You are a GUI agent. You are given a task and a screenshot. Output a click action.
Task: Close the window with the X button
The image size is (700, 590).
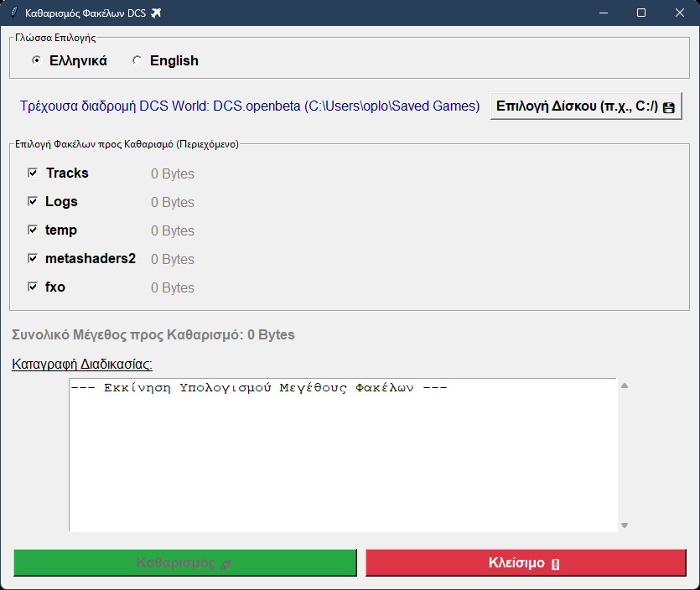coord(680,13)
